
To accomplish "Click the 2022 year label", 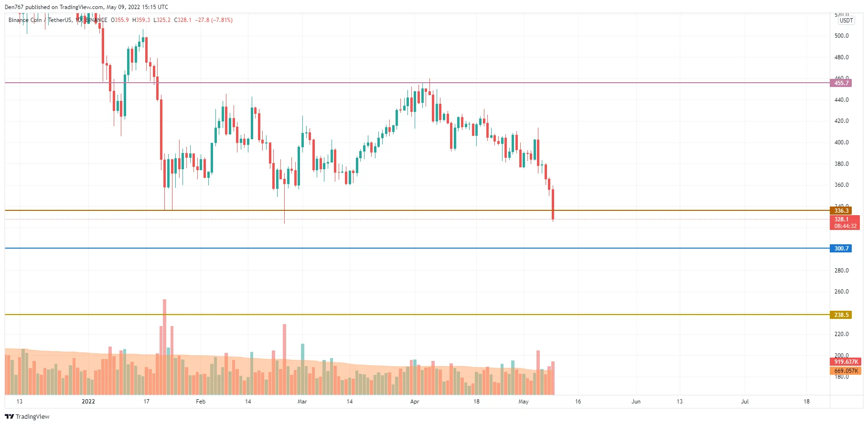I will point(88,402).
